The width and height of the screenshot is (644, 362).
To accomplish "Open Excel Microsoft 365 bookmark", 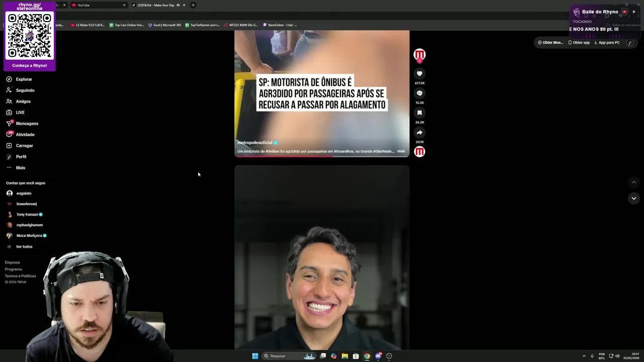I will tap(165, 25).
